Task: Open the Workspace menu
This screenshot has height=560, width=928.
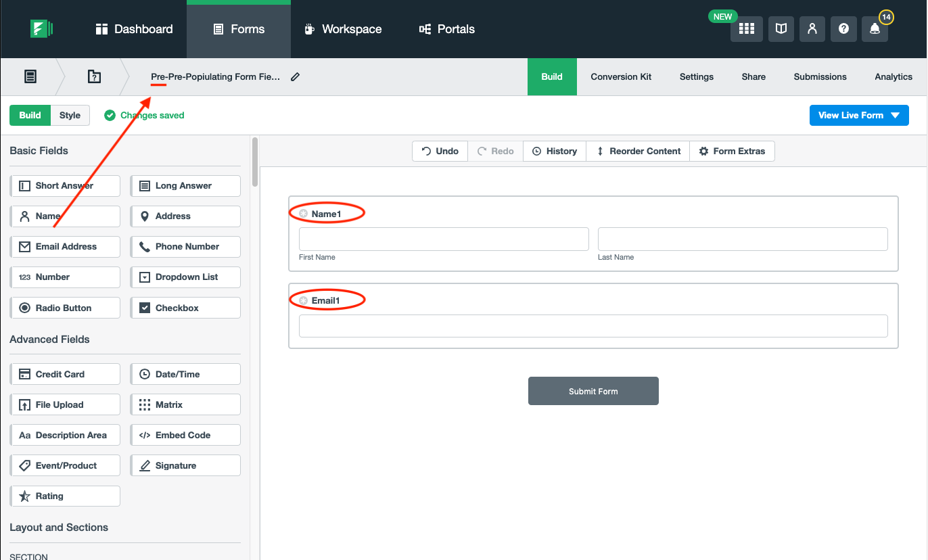Action: [343, 29]
